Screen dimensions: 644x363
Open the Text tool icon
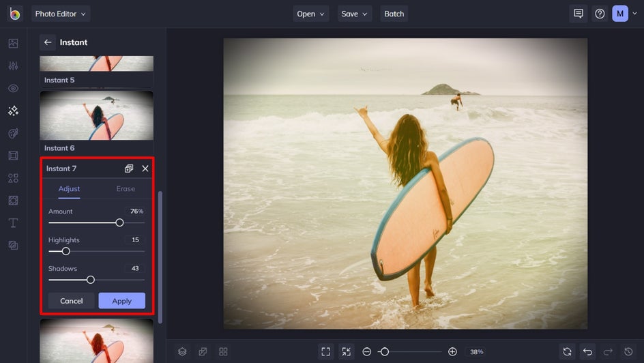pyautogui.click(x=13, y=223)
